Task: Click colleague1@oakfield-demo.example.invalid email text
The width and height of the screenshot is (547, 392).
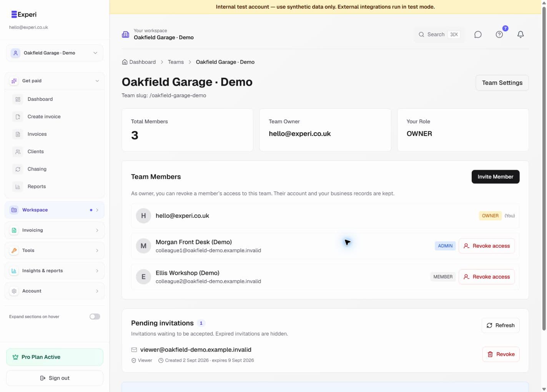Action: (208, 251)
